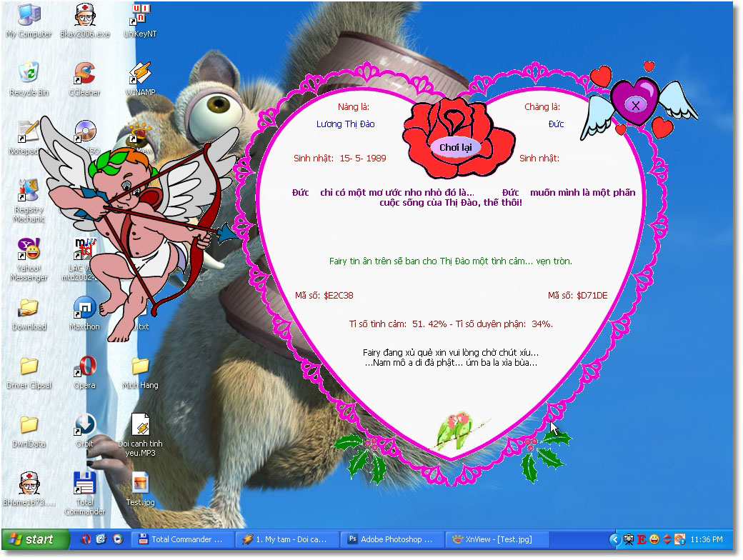Switch to XnView - [Test.jpg] in taskbar
The width and height of the screenshot is (743, 560).
pos(497,539)
